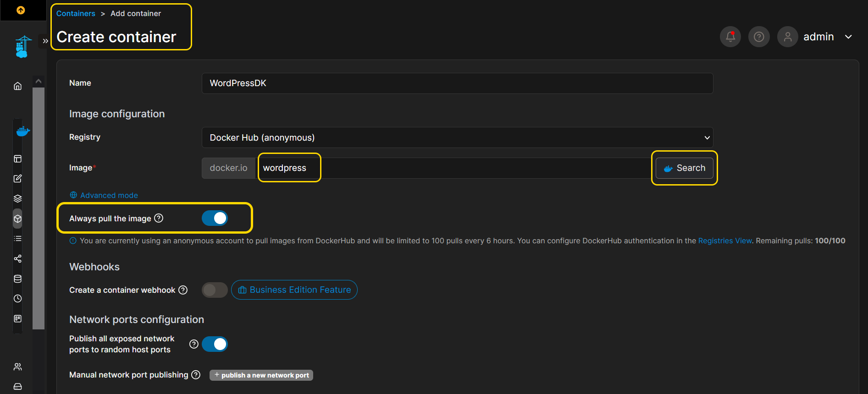
Task: Click the admin username label
Action: click(x=818, y=37)
